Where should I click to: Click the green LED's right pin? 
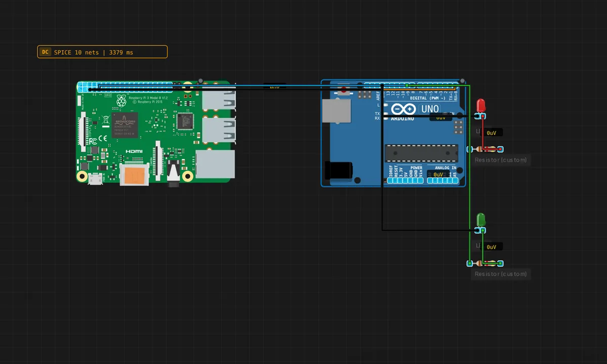[483, 231]
